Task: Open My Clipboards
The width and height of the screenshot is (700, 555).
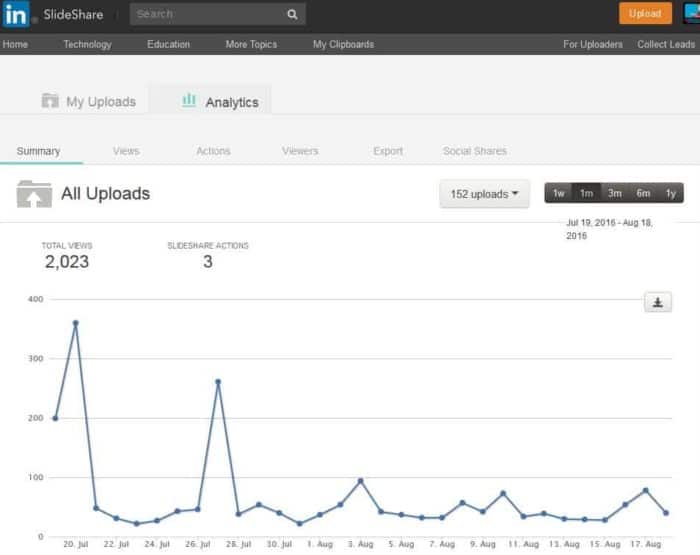Action: (343, 44)
